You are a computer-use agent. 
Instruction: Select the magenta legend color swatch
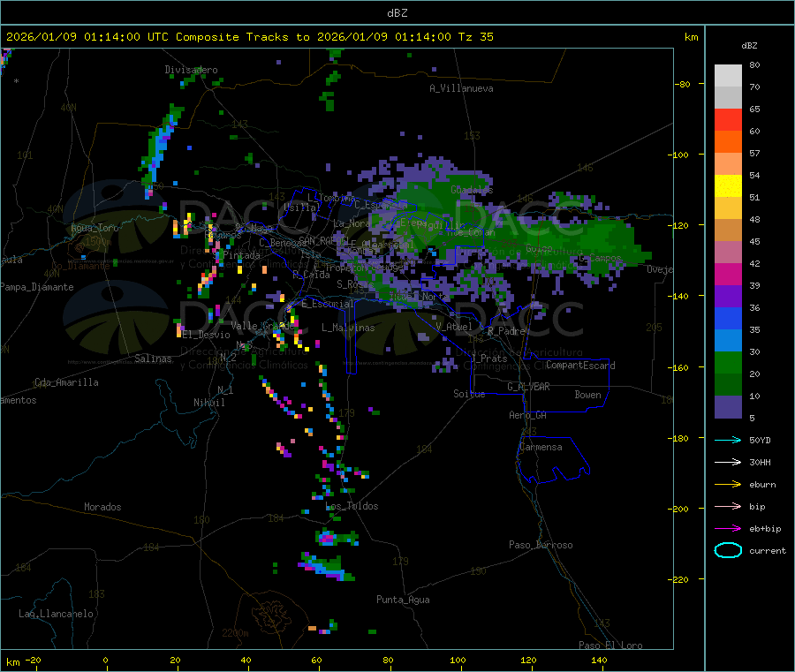coord(728,274)
